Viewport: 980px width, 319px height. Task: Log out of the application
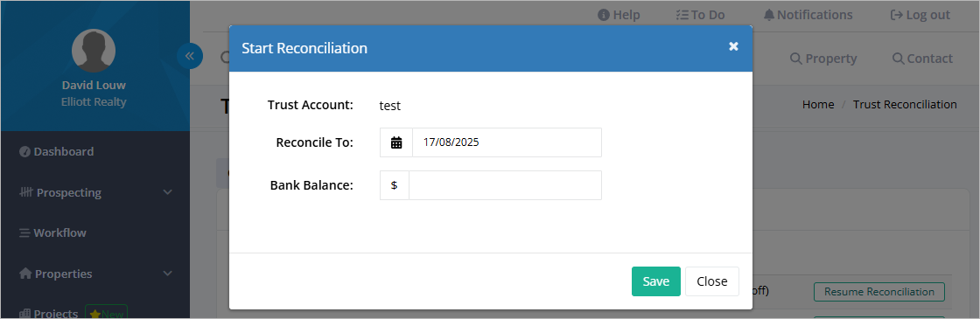(920, 15)
